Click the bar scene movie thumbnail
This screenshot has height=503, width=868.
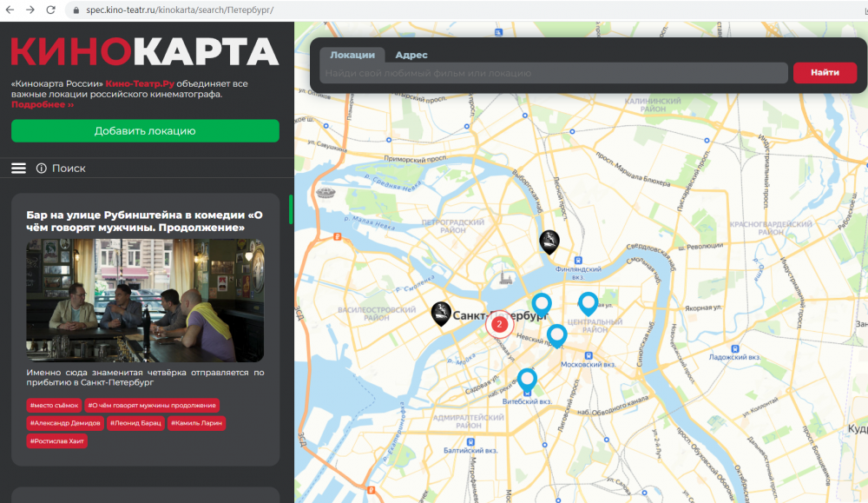pos(145,301)
